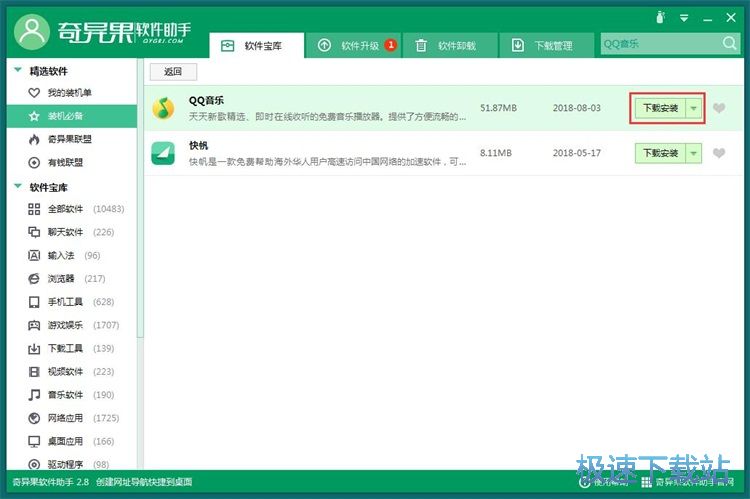This screenshot has width=750, height=499.
Task: Show 聊天软件 category
Action: (x=72, y=232)
